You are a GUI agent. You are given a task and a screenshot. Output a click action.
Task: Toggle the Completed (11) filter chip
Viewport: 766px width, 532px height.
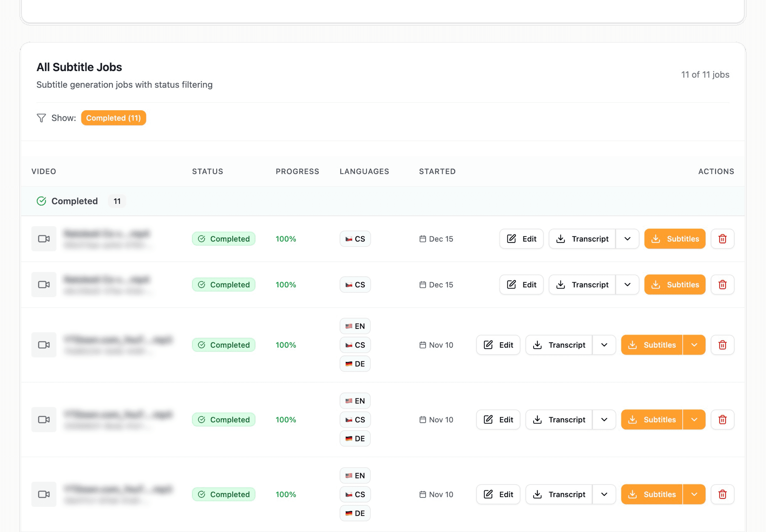113,118
